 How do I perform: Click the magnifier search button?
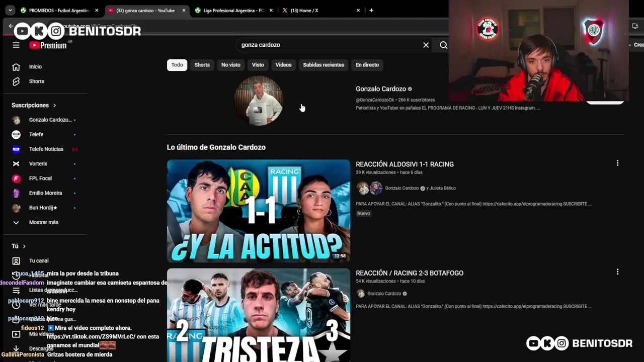click(x=443, y=45)
